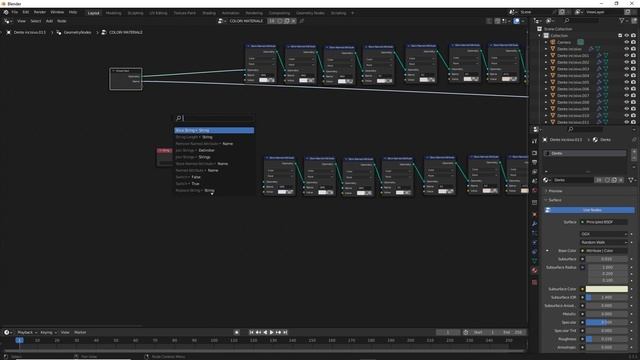
Task: Disable render camera for Dente incisivo.002
Action: pyautogui.click(x=633, y=62)
